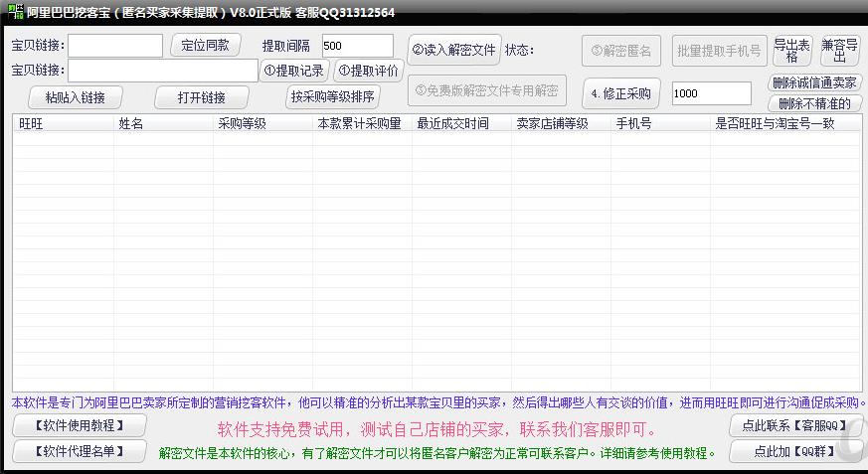Focus the 提取间隔 input field showing 500

pyautogui.click(x=357, y=46)
